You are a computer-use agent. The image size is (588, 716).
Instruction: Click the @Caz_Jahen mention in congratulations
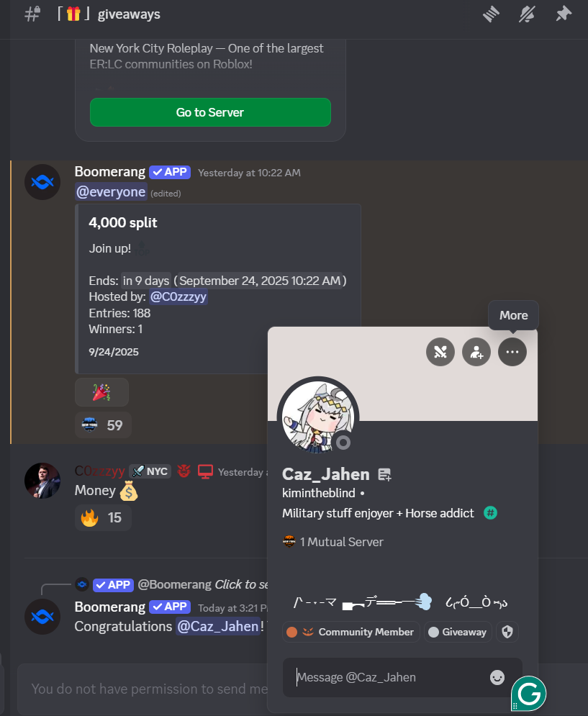(x=218, y=626)
